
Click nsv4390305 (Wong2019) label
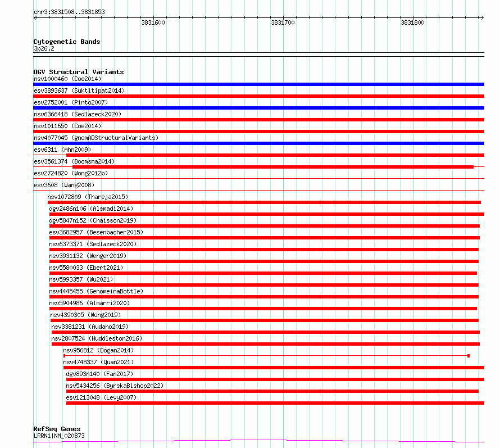coord(85,315)
